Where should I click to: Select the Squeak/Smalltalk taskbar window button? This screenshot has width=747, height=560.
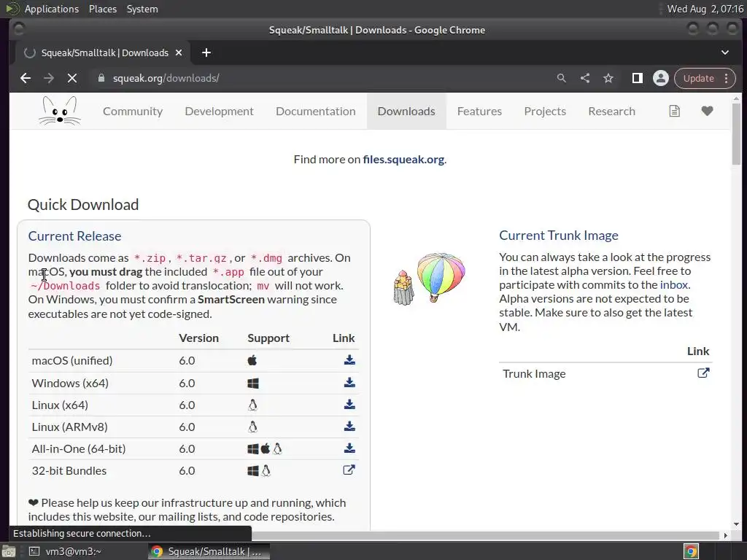[x=208, y=551]
